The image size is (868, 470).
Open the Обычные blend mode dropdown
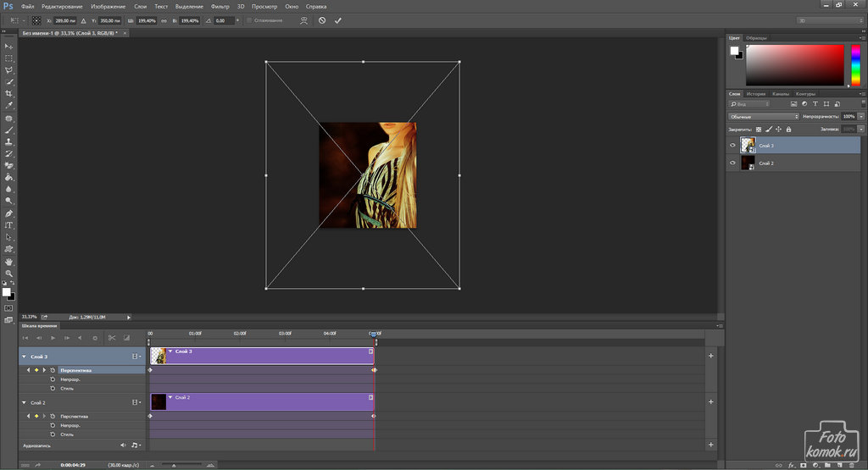pyautogui.click(x=763, y=116)
